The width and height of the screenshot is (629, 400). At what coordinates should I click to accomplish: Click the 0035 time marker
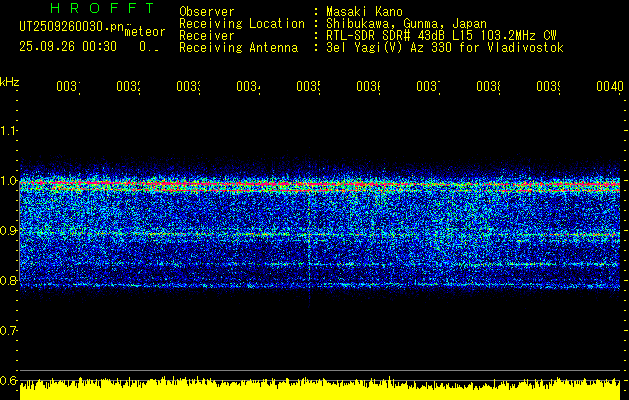(308, 86)
